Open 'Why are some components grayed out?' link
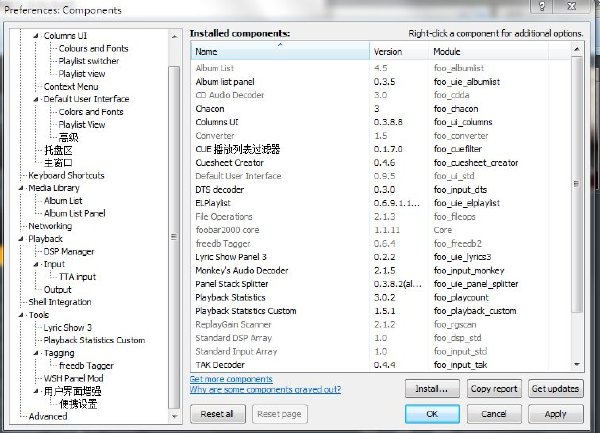 click(265, 389)
